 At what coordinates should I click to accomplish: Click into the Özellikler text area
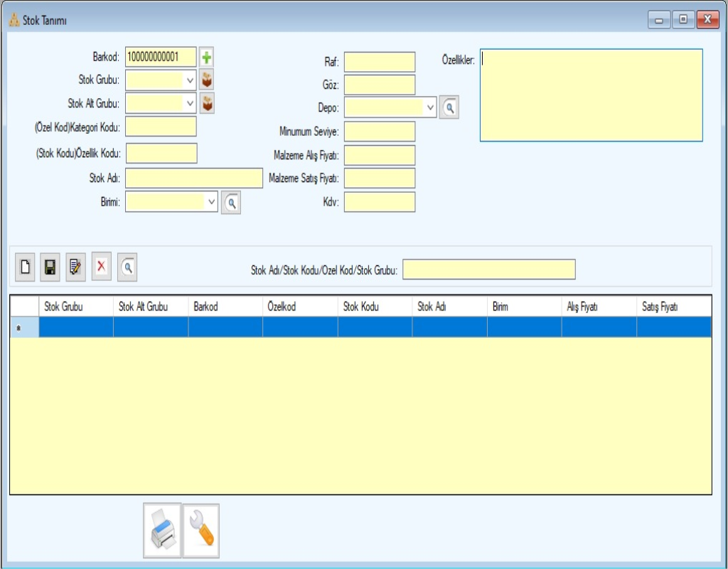point(591,95)
